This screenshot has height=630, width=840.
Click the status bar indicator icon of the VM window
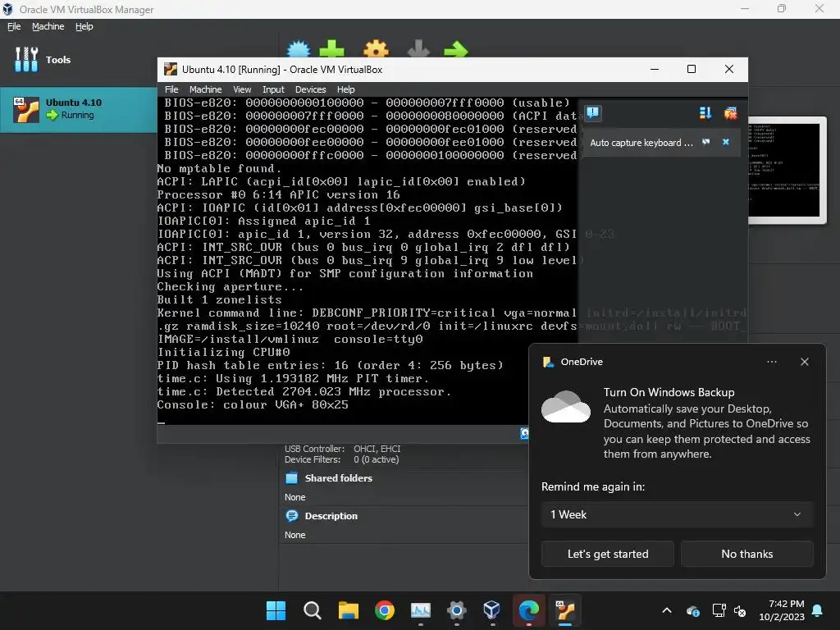[524, 433]
